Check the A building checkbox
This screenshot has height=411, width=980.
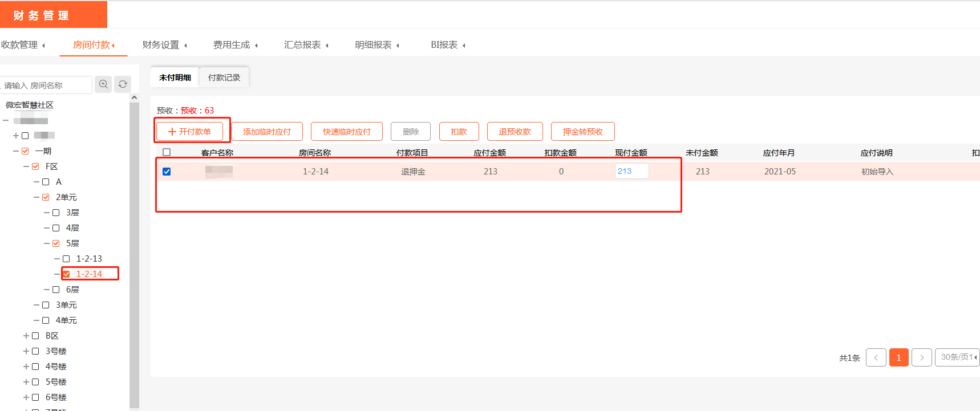(46, 182)
